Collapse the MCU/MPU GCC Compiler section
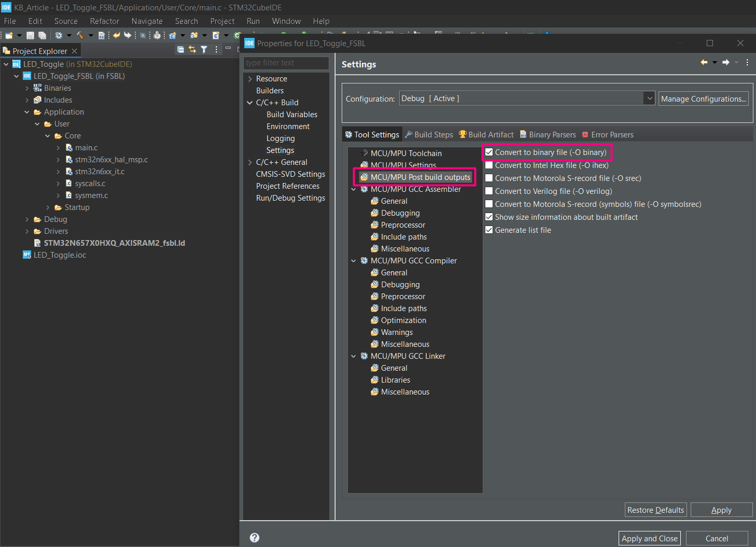 [354, 260]
